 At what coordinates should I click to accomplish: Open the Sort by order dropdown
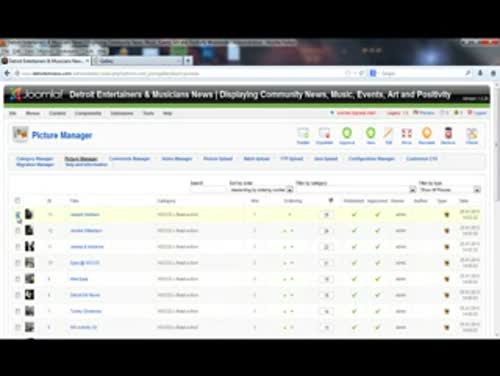coord(261,190)
